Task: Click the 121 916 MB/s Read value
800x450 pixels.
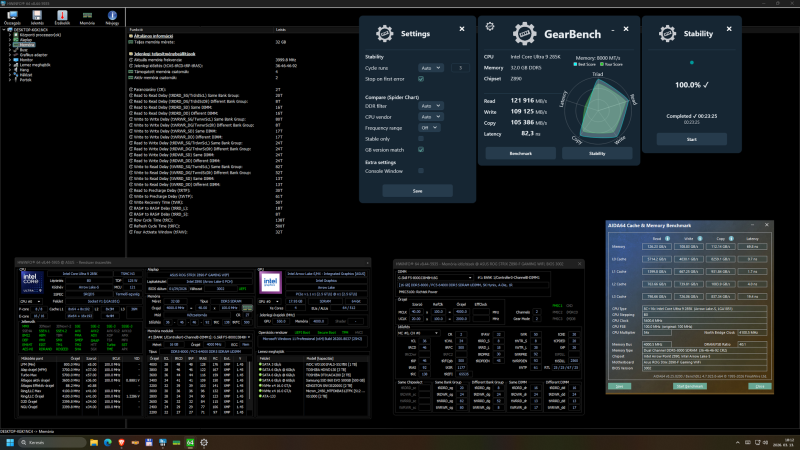Action: tap(529, 101)
